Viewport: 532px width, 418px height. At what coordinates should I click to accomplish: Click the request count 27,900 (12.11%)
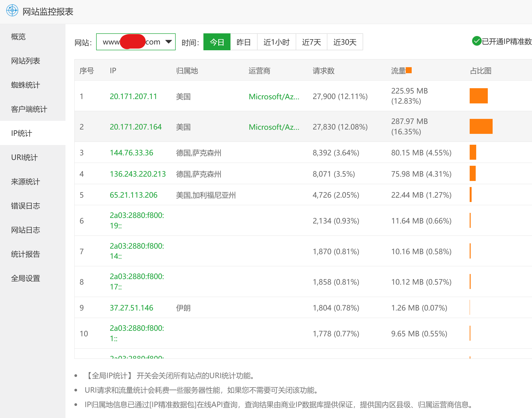(x=340, y=96)
